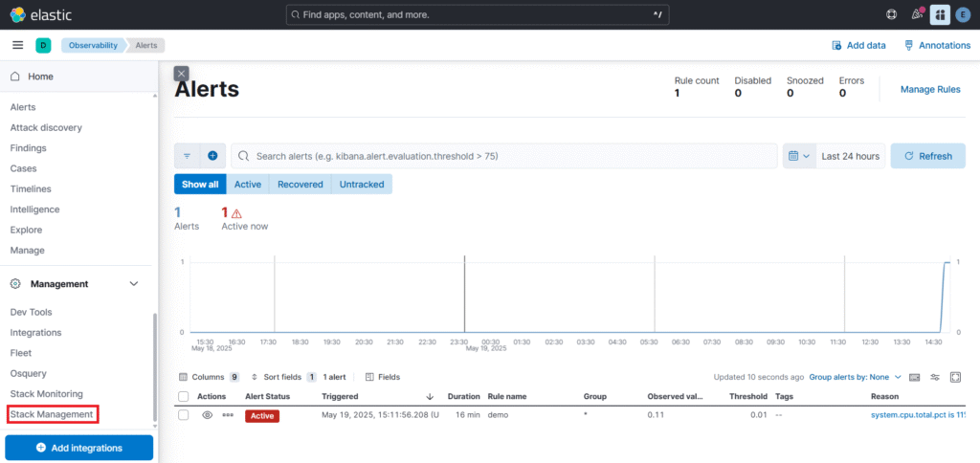This screenshot has height=463, width=980.
Task: Filter to Active alerts
Action: [248, 185]
